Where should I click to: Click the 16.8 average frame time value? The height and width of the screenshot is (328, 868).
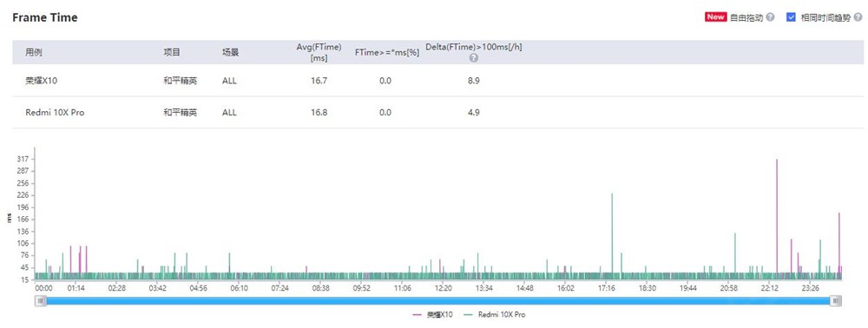tap(319, 112)
